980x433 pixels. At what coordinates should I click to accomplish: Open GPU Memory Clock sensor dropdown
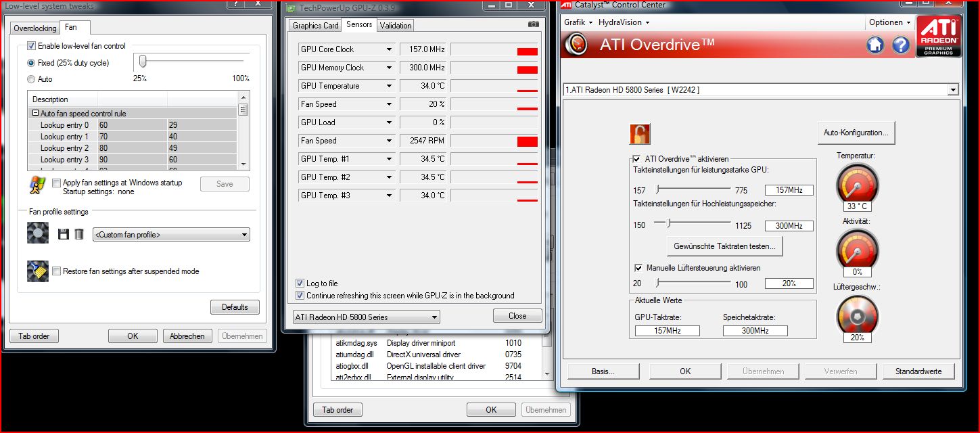click(389, 68)
